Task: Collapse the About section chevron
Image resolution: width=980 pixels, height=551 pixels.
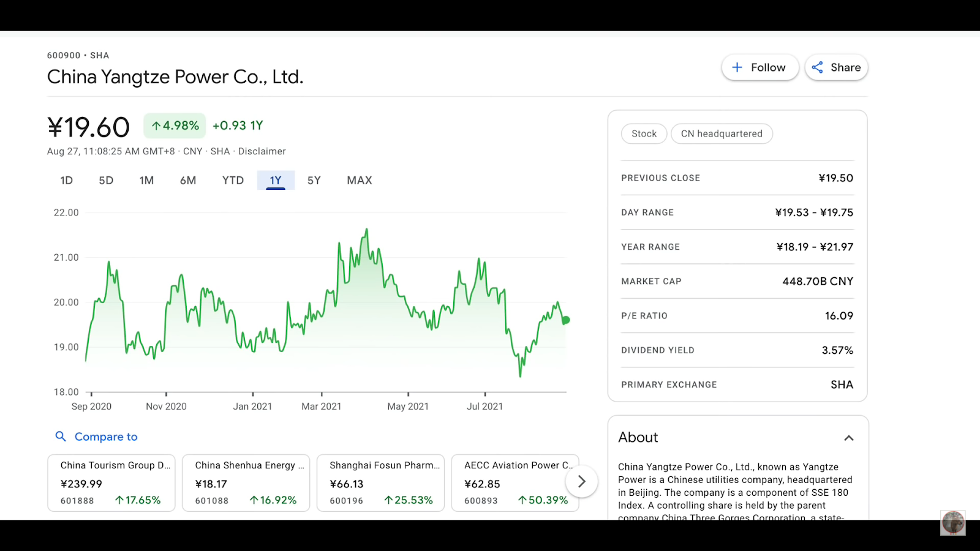Action: click(x=849, y=438)
